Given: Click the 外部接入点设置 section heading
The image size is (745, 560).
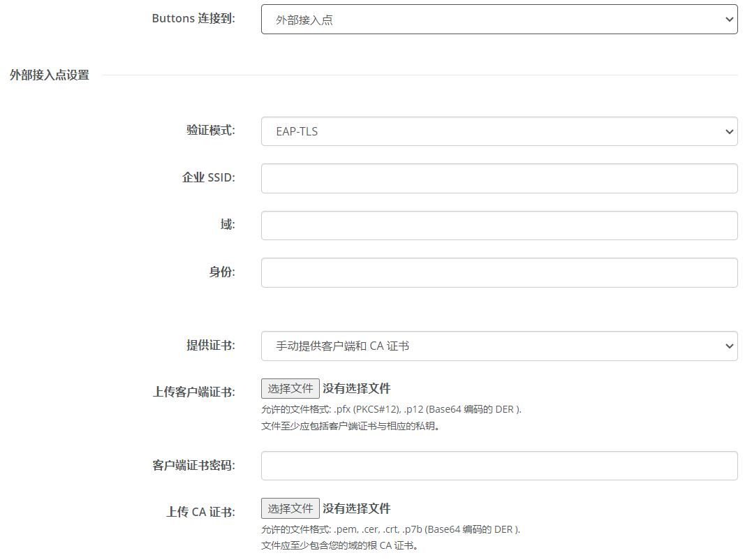Looking at the screenshot, I should [50, 75].
